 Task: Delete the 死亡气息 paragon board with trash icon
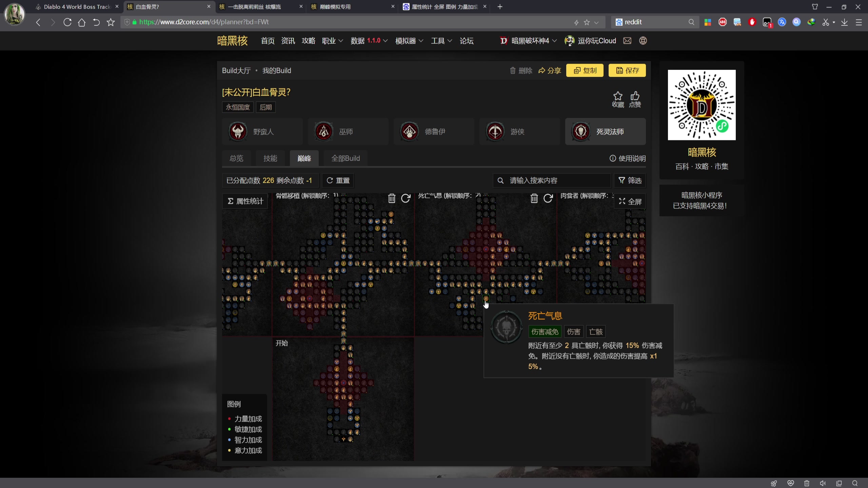[534, 198]
